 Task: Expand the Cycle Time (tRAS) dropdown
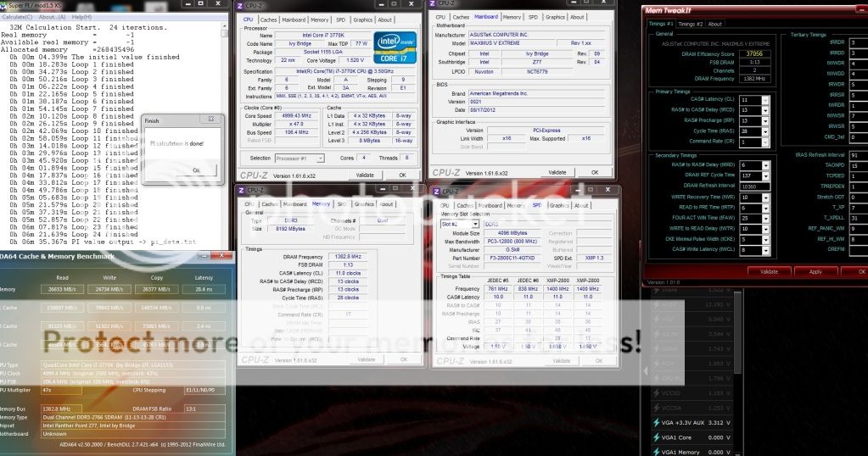click(x=766, y=131)
